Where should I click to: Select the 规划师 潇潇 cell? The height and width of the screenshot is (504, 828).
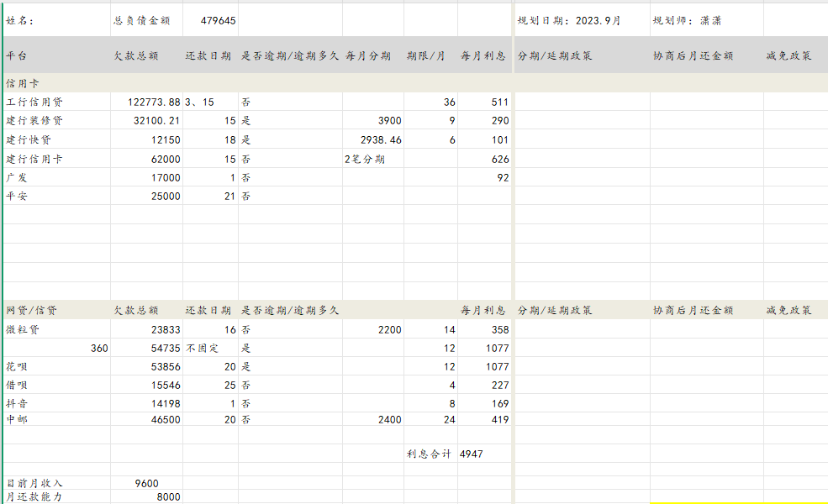point(689,18)
